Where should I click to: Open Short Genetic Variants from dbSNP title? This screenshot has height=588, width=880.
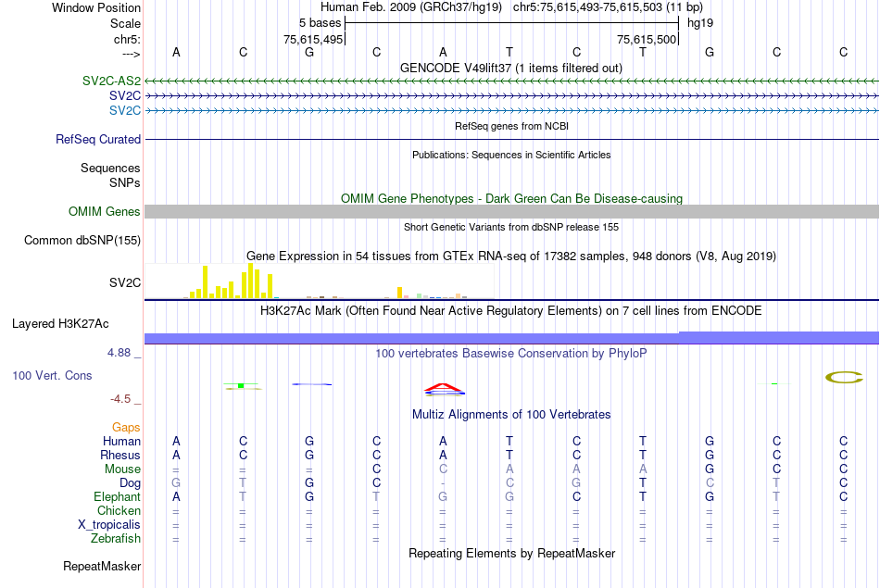(511, 227)
